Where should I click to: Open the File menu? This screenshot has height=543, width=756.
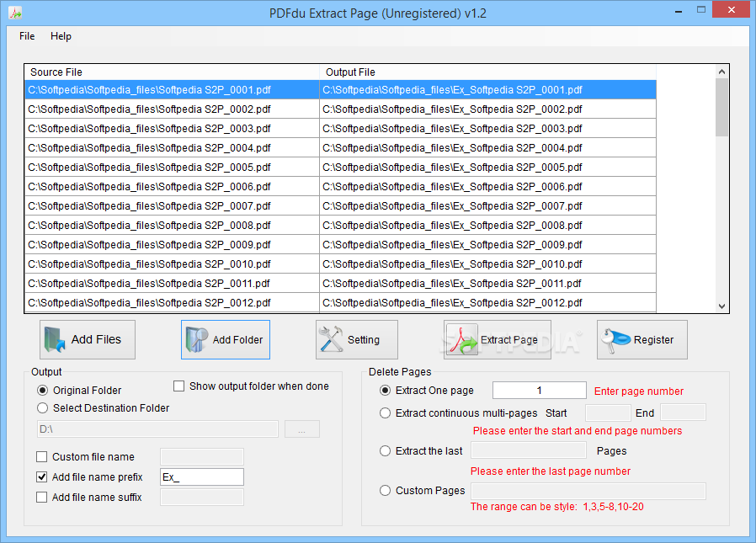tap(27, 36)
